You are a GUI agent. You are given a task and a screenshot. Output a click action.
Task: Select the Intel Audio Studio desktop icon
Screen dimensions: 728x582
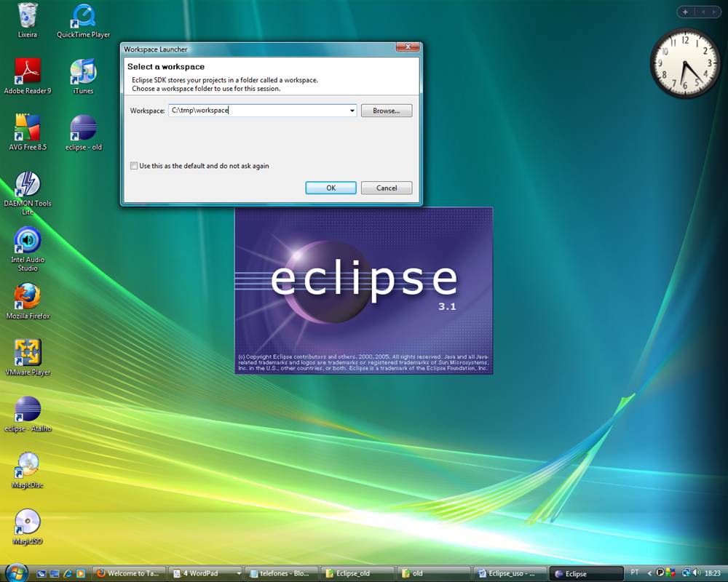28,250
